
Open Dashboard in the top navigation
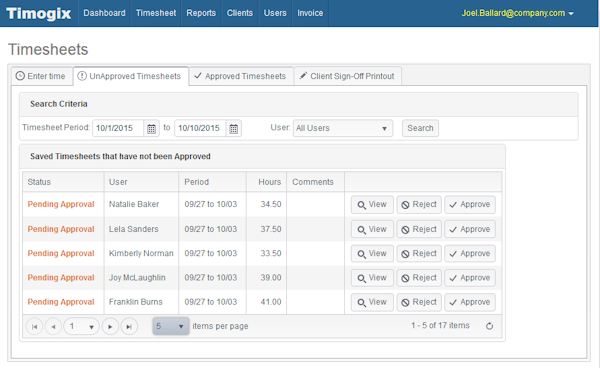click(x=104, y=13)
